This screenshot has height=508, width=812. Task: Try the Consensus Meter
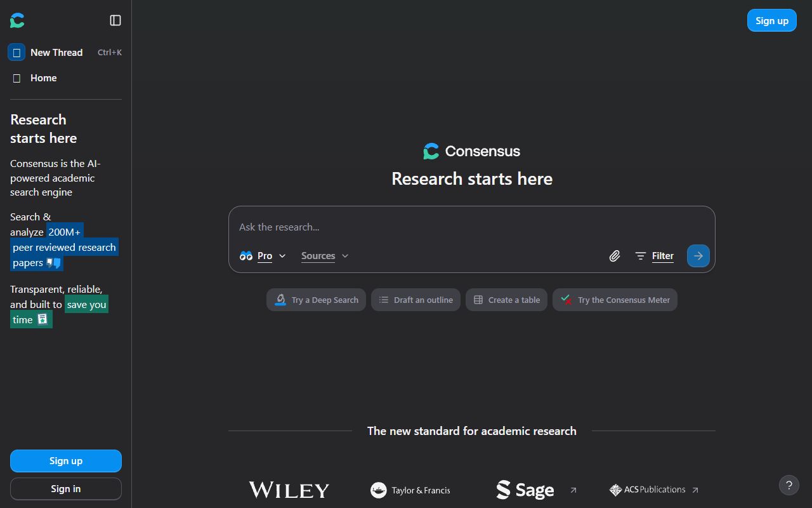click(x=614, y=299)
